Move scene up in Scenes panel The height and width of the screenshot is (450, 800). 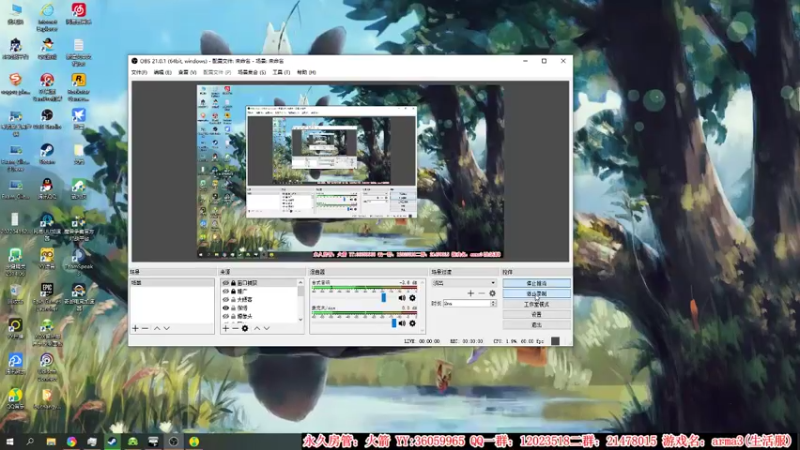click(157, 328)
